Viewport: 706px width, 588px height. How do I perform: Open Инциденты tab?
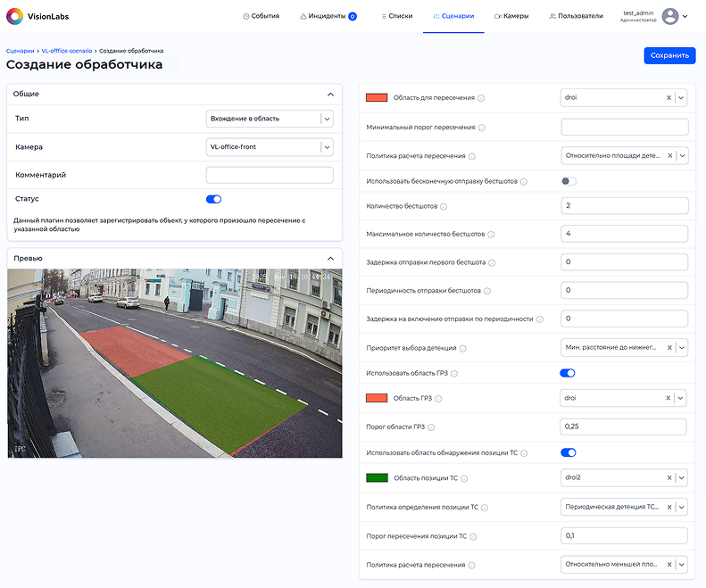pos(328,16)
